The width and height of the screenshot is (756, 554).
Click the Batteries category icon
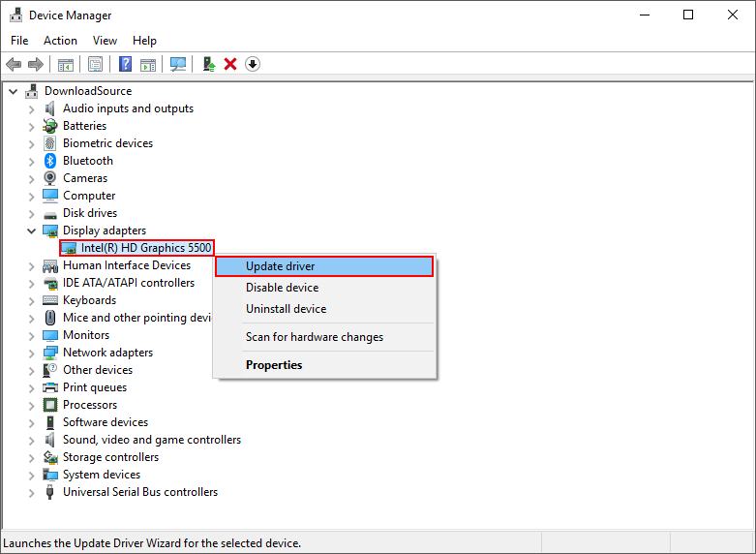[50, 126]
